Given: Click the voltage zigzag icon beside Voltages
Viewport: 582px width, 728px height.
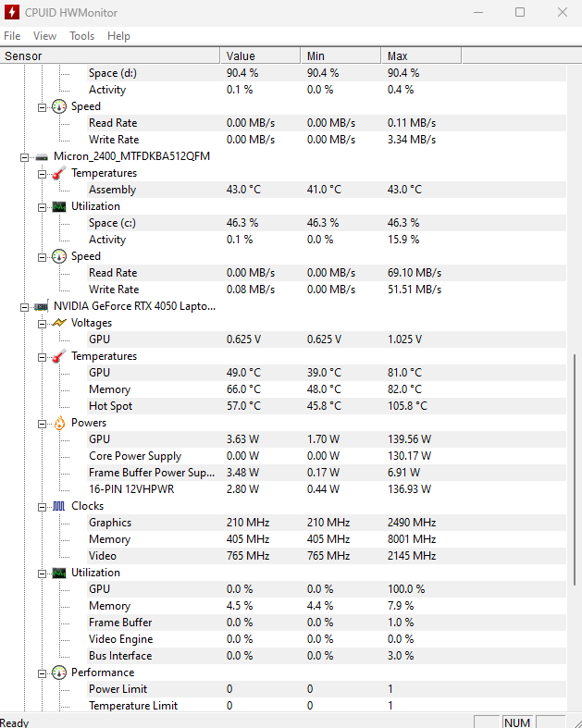Looking at the screenshot, I should pos(59,323).
